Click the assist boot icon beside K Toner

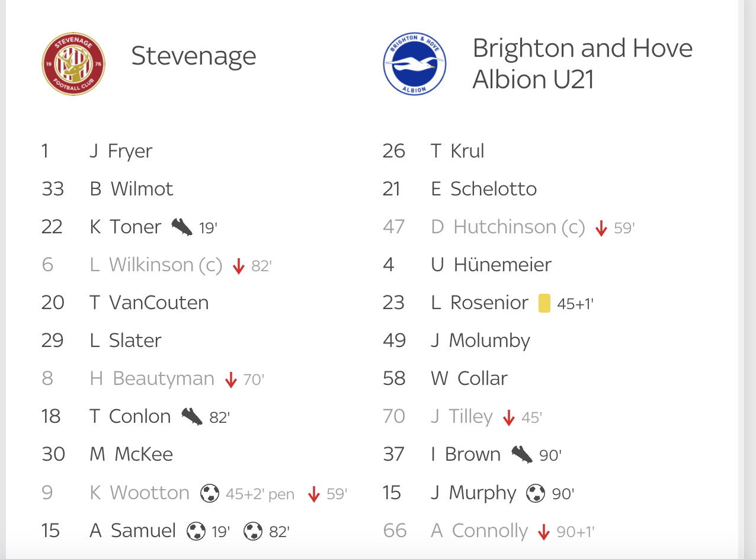(x=182, y=227)
